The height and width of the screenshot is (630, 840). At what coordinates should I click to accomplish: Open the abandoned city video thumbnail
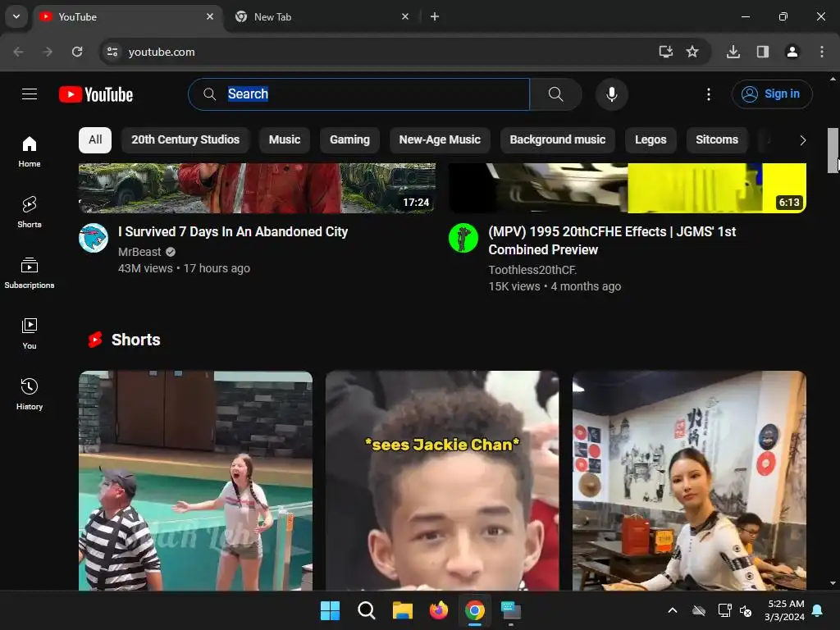pos(257,188)
